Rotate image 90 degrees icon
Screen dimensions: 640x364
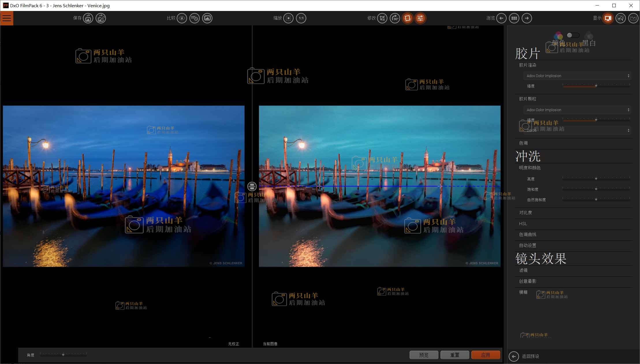coord(395,18)
